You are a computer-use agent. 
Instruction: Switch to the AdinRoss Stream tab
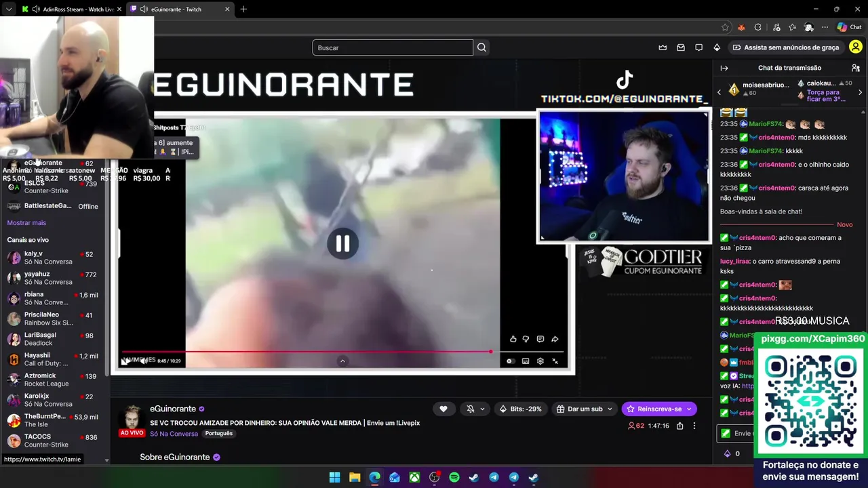(72, 9)
